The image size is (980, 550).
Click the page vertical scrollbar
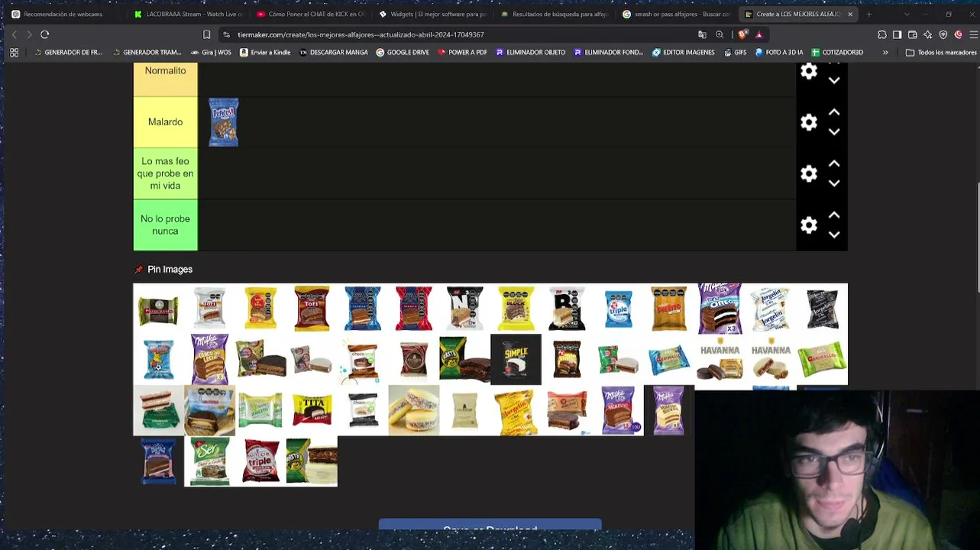(x=978, y=237)
